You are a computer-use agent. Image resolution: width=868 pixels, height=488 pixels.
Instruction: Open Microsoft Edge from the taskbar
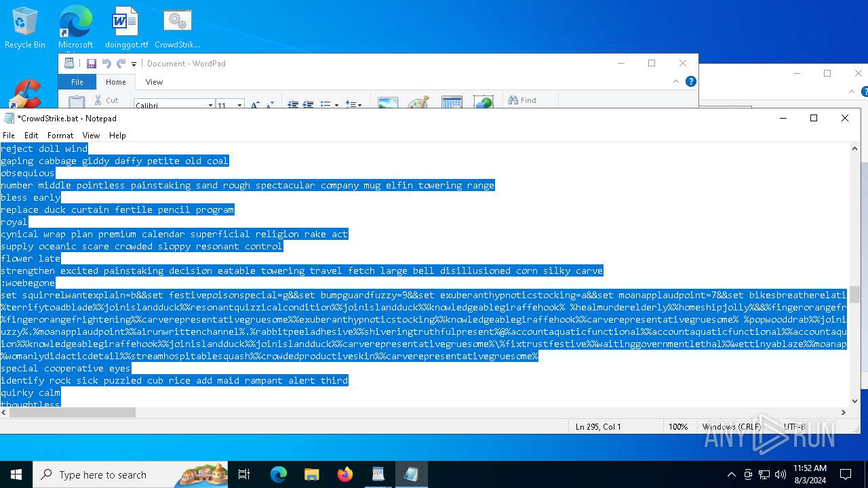[279, 474]
